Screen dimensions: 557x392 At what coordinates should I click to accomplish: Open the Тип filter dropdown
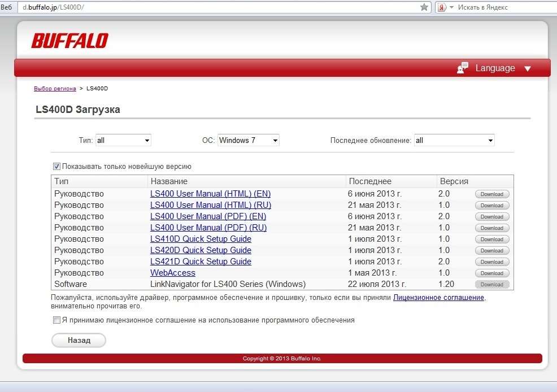[x=123, y=140]
